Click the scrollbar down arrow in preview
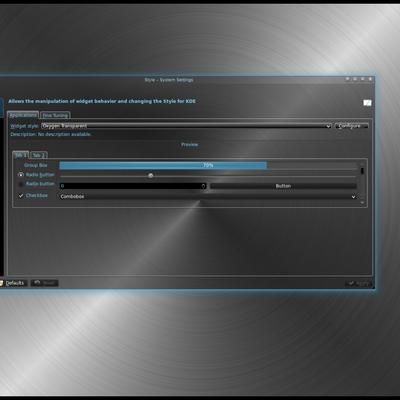This screenshot has height=400, width=400. tap(362, 202)
